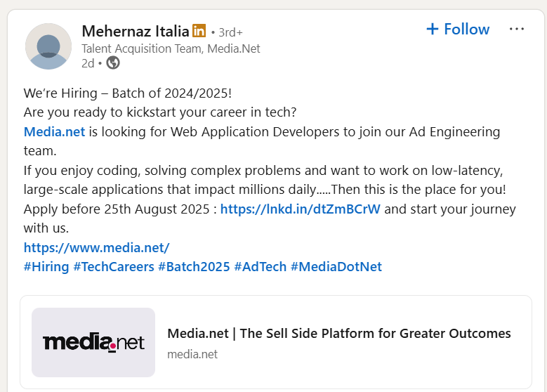Click Mehernaz Italia's profile avatar
Viewport: 547px width, 392px height.
(48, 46)
